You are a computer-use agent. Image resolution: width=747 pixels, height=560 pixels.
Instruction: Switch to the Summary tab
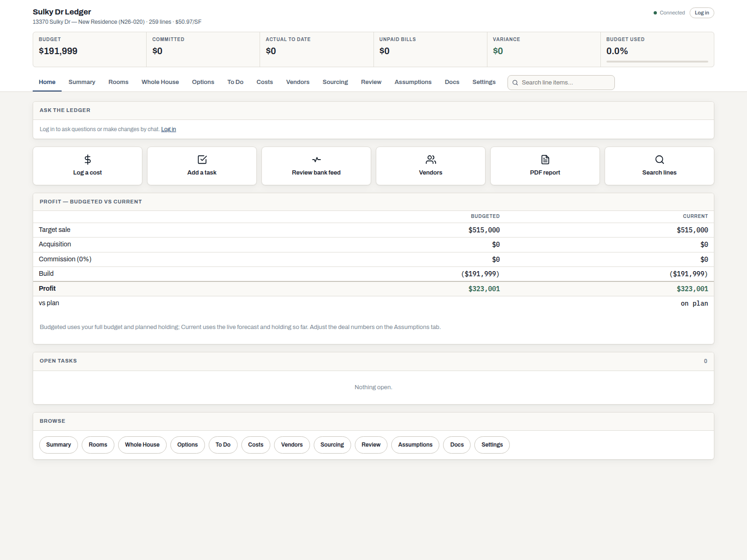[x=82, y=82]
